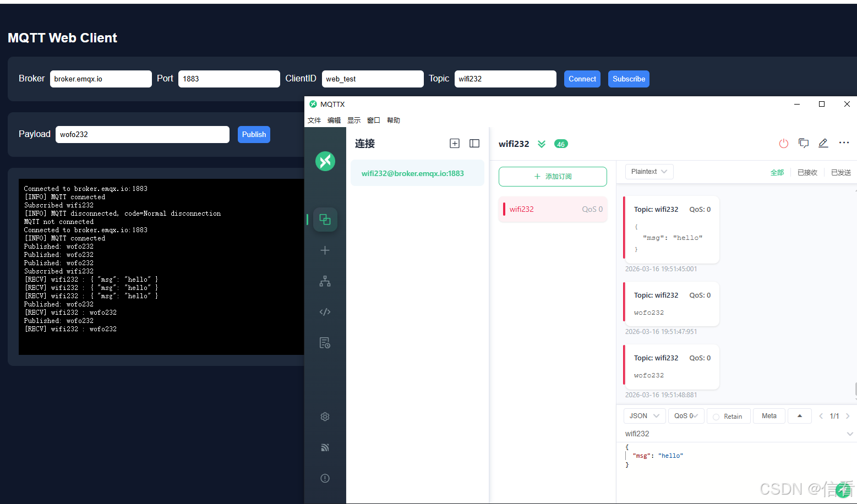Click the MQTTX message list scrollbar
857x504 pixels.
(x=855, y=390)
